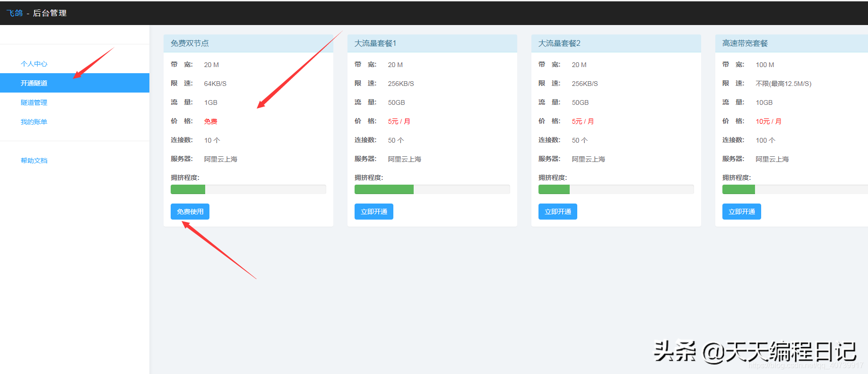The height and width of the screenshot is (374, 868).
Task: Click 5元 / 月 price in 大流量套餐2
Action: pos(583,121)
